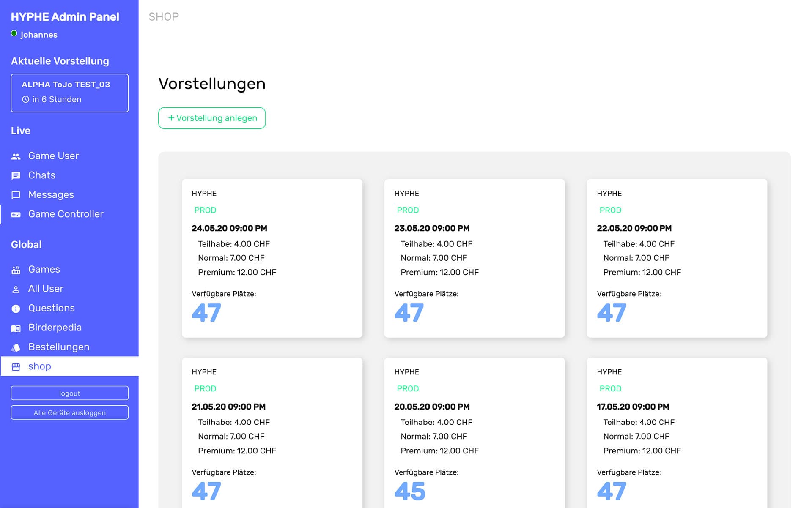Click the Questions info circle icon
Screen dimensions: 812x508
pos(16,309)
